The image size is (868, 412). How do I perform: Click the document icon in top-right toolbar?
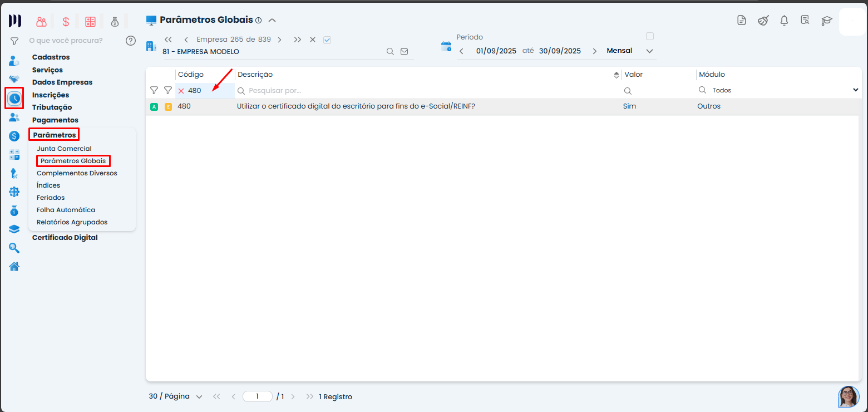pos(741,21)
